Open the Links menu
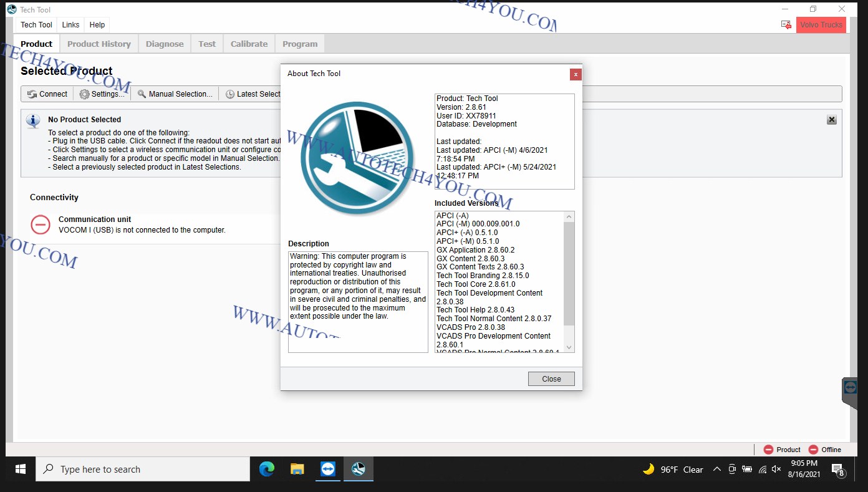Viewport: 868px width, 492px height. point(70,25)
